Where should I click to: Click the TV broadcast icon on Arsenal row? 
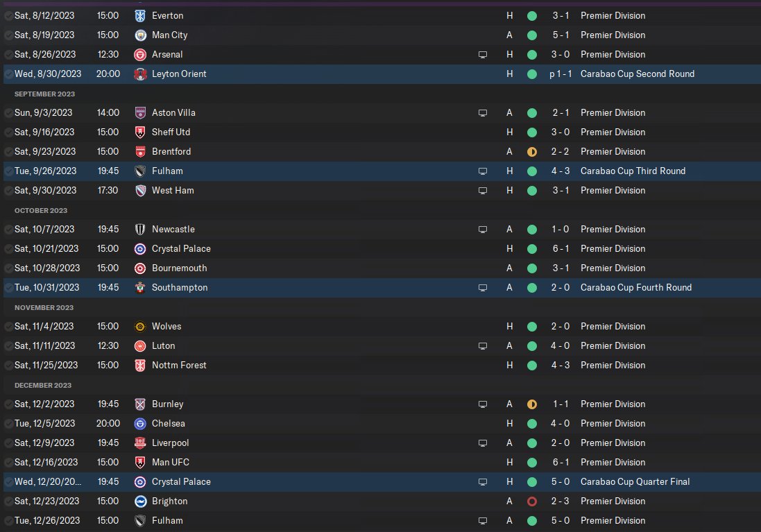482,55
